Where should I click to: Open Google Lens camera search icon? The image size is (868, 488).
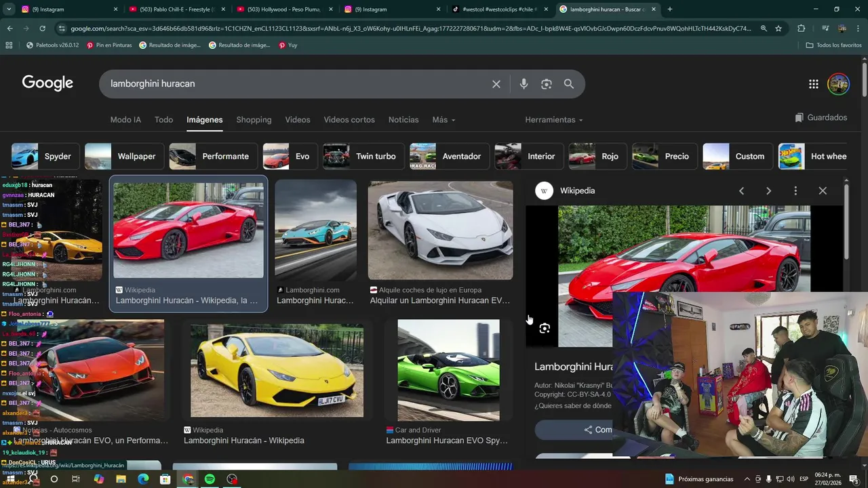point(547,84)
